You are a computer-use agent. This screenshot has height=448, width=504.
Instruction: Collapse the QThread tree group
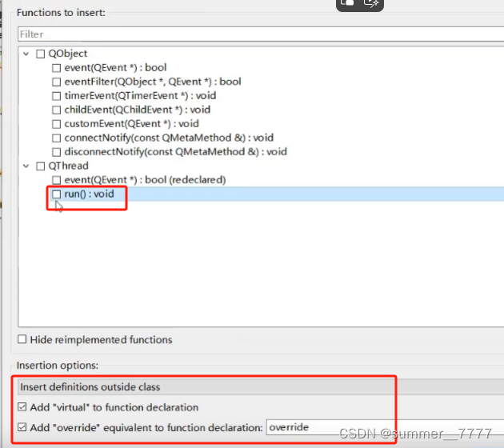pyautogui.click(x=26, y=166)
